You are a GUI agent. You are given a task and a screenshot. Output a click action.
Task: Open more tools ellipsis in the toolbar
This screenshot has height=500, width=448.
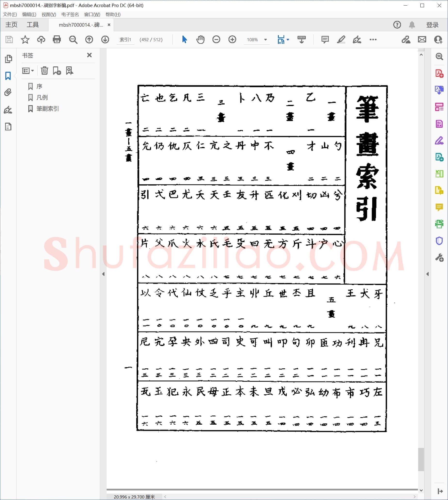[373, 40]
